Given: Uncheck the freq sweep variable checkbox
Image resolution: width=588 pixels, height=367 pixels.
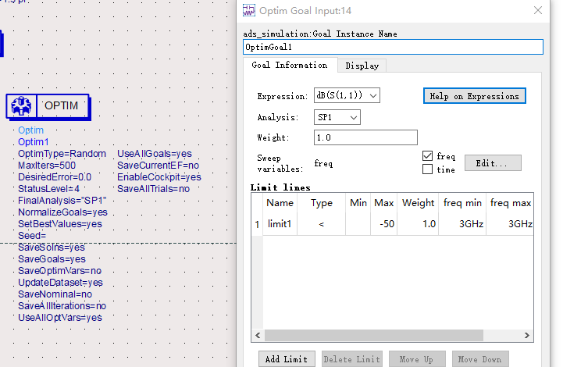Looking at the screenshot, I should click(x=427, y=156).
